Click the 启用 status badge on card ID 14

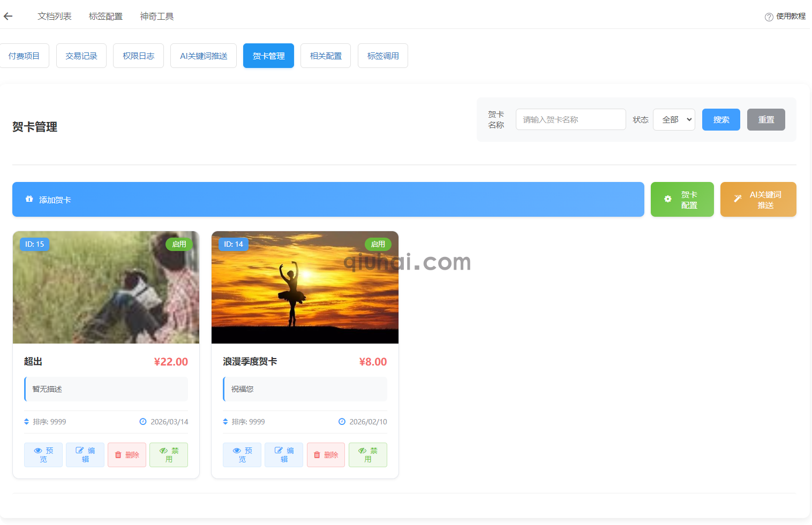tap(378, 244)
